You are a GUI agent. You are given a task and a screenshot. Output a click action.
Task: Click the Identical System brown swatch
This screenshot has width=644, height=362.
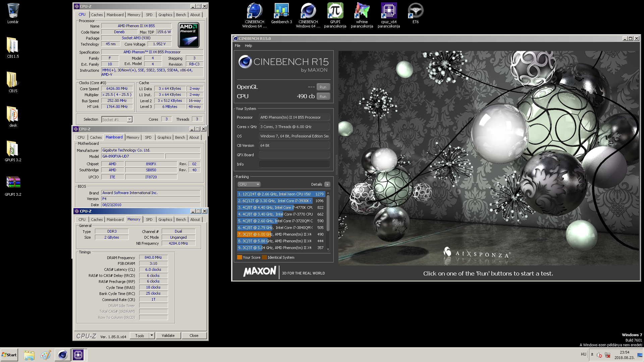tap(264, 257)
